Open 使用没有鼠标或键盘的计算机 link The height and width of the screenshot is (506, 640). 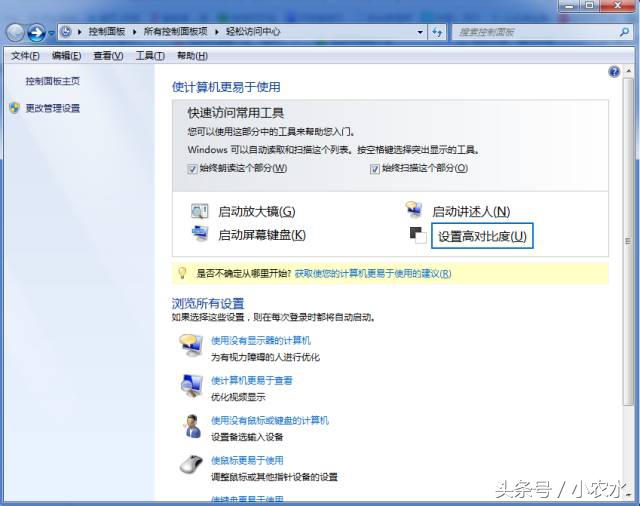[x=270, y=420]
